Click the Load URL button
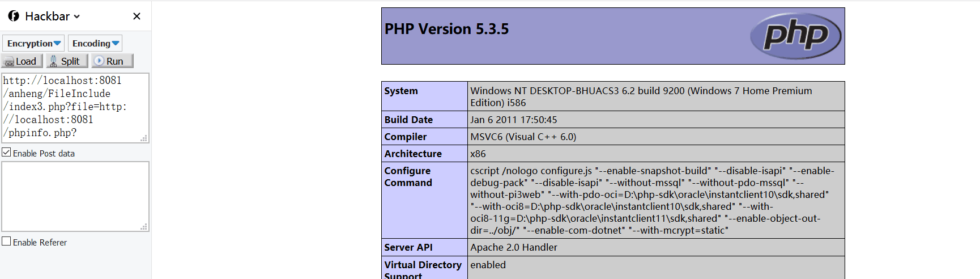Viewport: 980px width, 279px height. 22,61
